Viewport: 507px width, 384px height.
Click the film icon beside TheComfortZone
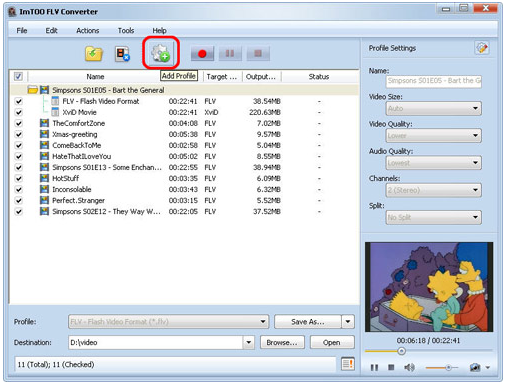[44, 123]
